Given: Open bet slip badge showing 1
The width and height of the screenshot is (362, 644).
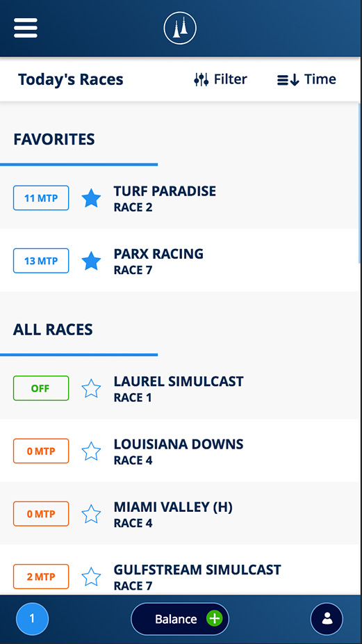Looking at the screenshot, I should pyautogui.click(x=32, y=618).
